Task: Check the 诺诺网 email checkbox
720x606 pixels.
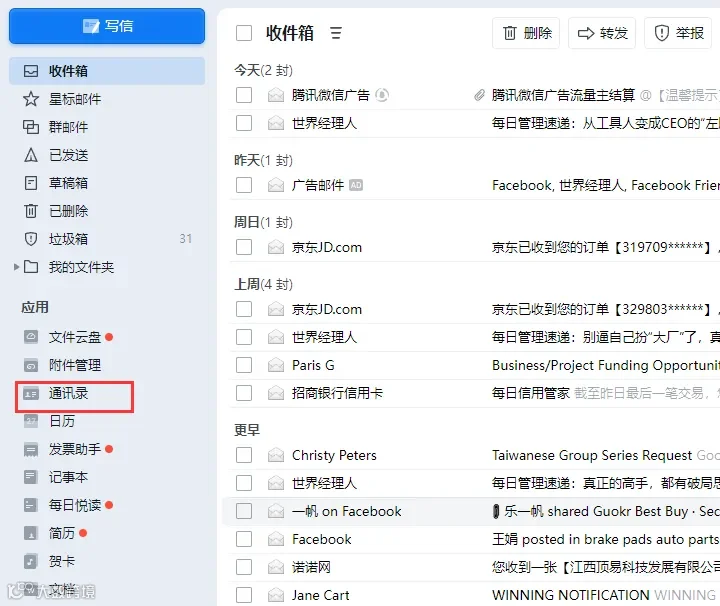Action: 244,567
